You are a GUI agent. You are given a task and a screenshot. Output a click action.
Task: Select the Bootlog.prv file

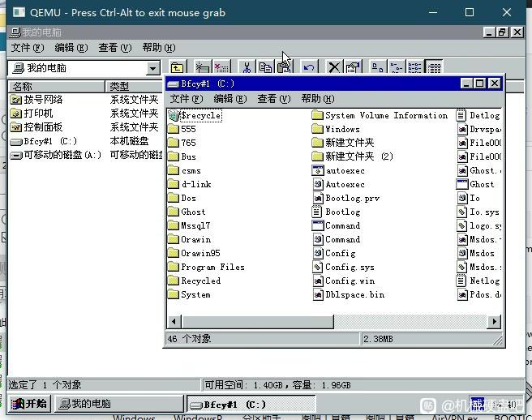345,198
